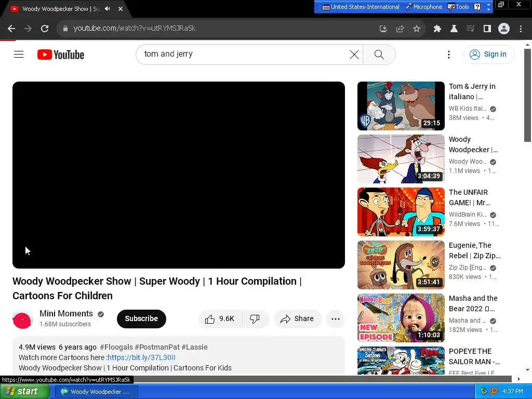Click the #Floogals hashtag

click(116, 347)
